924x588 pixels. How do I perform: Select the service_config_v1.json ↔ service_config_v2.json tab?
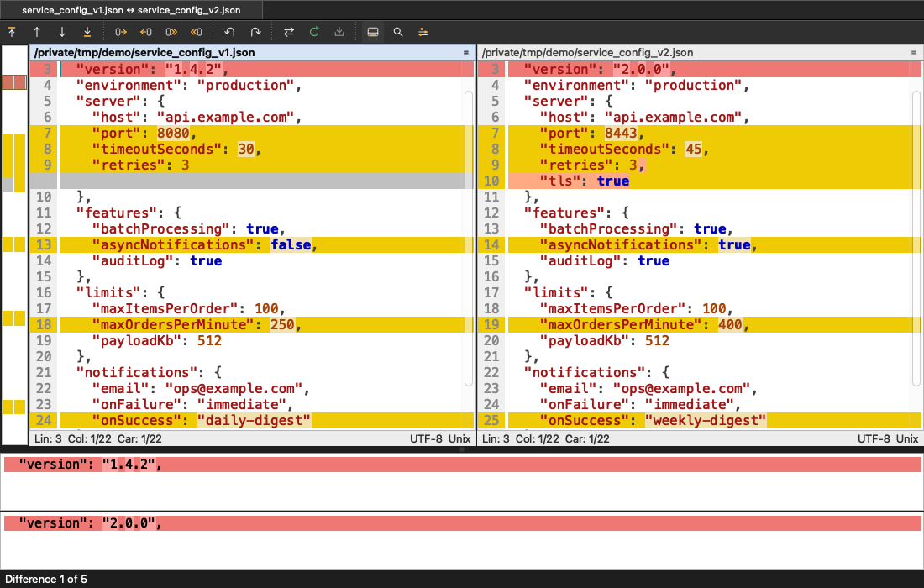(131, 10)
